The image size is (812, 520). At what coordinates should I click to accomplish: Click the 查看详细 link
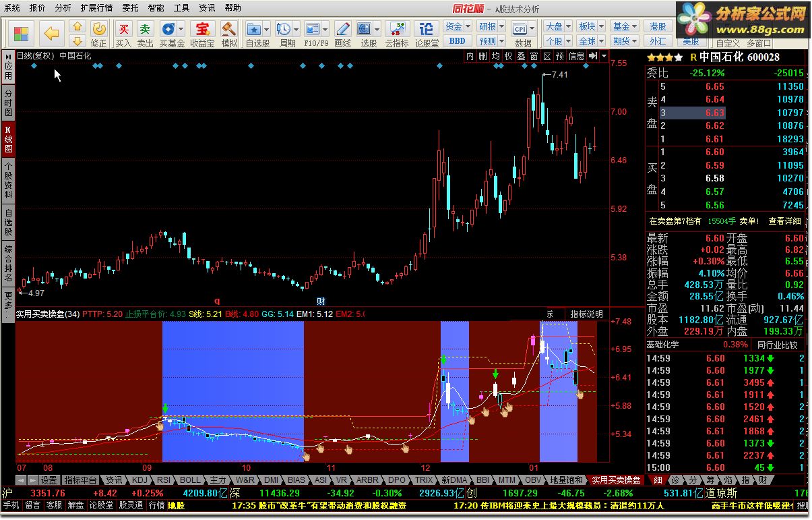[785, 221]
